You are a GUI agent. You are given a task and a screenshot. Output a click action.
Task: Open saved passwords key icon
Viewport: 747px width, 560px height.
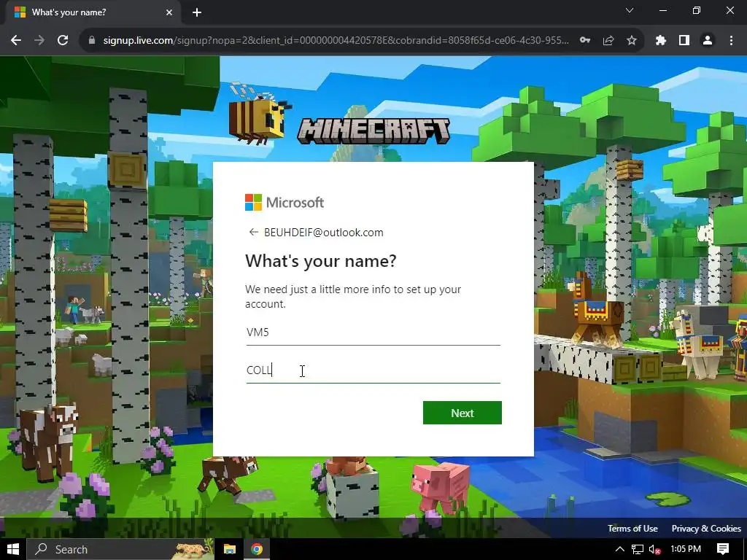(x=585, y=41)
